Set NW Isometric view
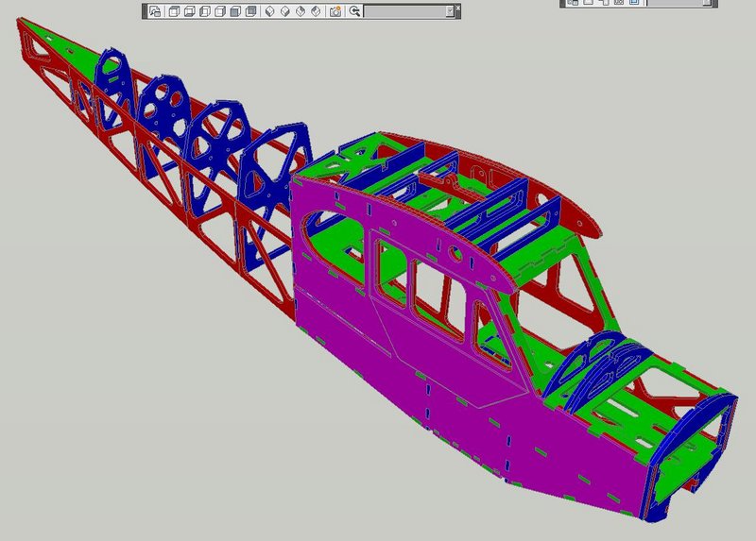This screenshot has width=756, height=541. click(317, 11)
